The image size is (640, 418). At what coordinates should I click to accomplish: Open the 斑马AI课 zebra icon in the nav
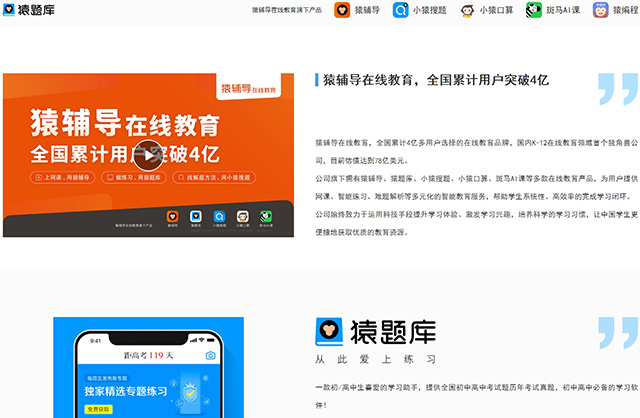(x=534, y=10)
